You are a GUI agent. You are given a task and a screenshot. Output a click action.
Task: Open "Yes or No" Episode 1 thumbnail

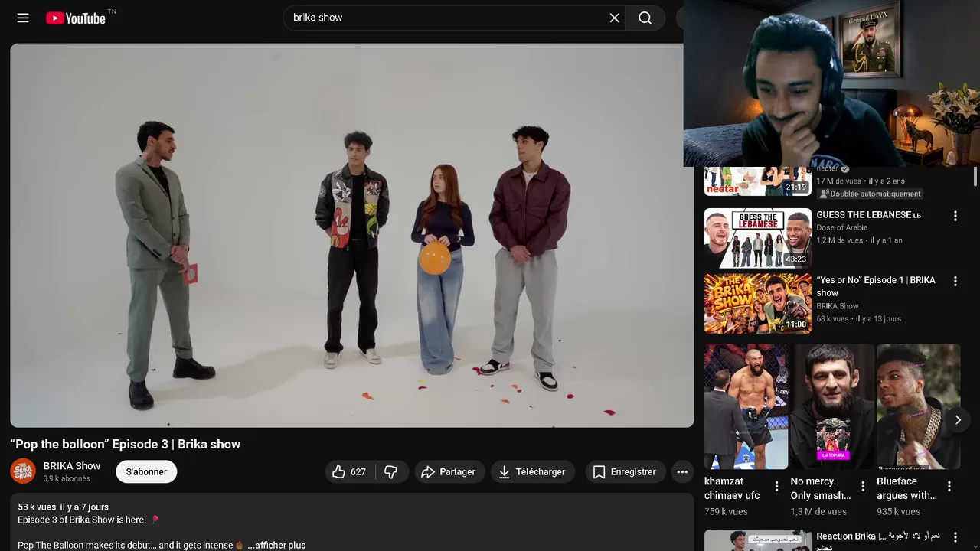pos(758,303)
